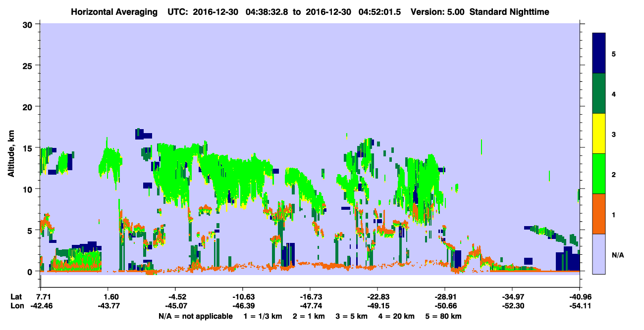Click the orange level 1 colorbar segment

point(599,214)
